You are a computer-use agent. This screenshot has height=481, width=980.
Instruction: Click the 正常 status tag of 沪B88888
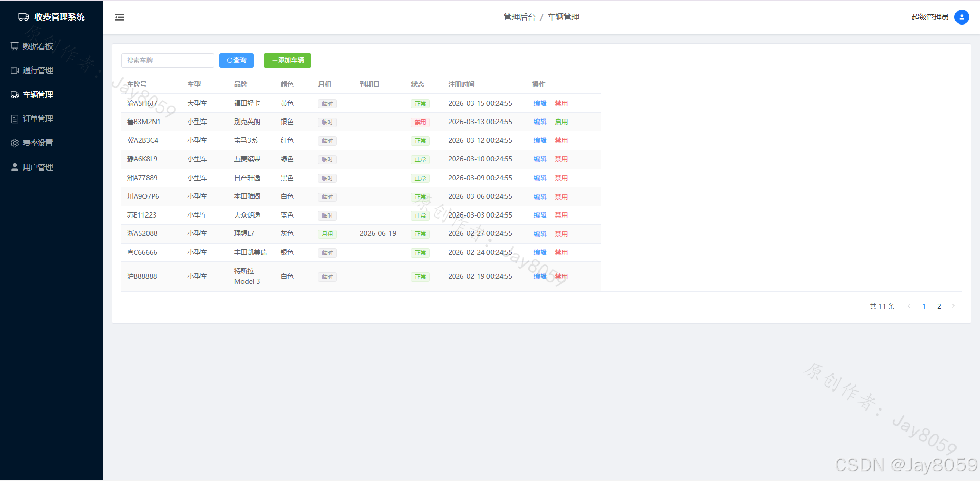[420, 277]
